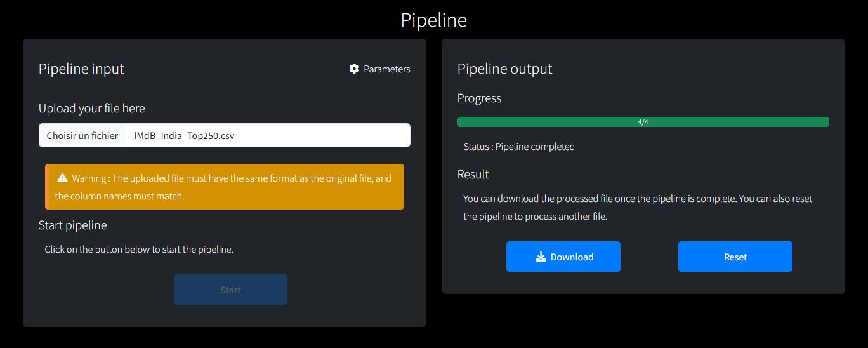This screenshot has width=868, height=348.
Task: Click the download arrow icon
Action: pos(541,257)
